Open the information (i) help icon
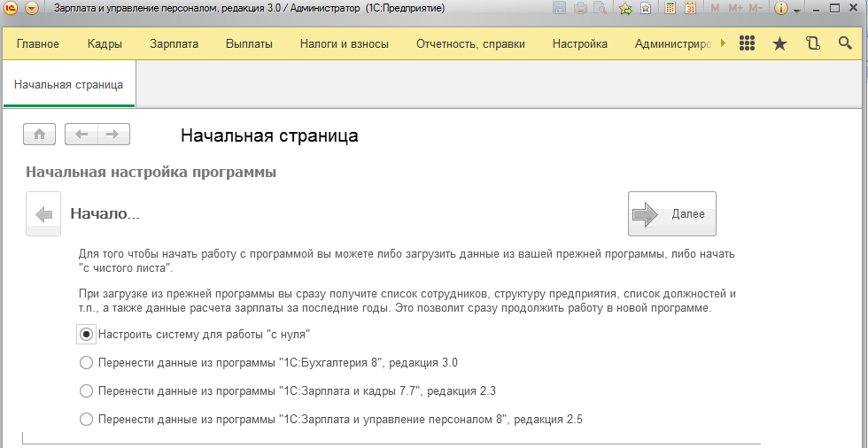 (x=780, y=8)
